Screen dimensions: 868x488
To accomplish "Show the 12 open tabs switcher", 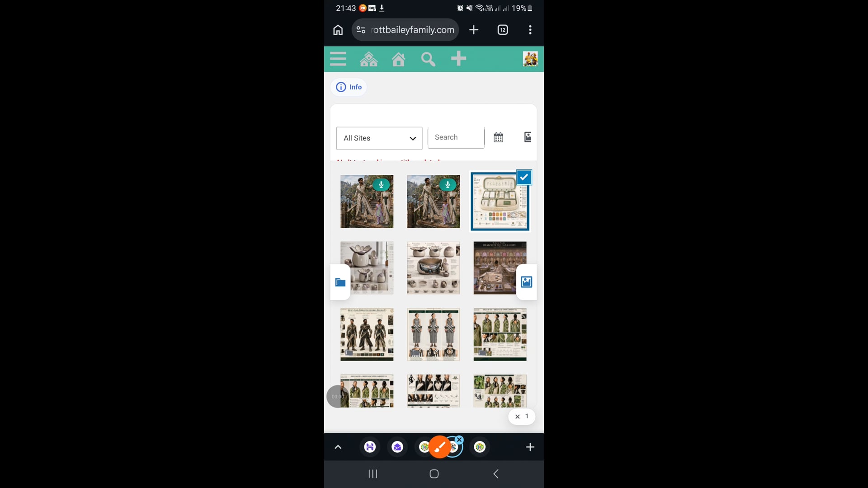I will click(x=503, y=30).
